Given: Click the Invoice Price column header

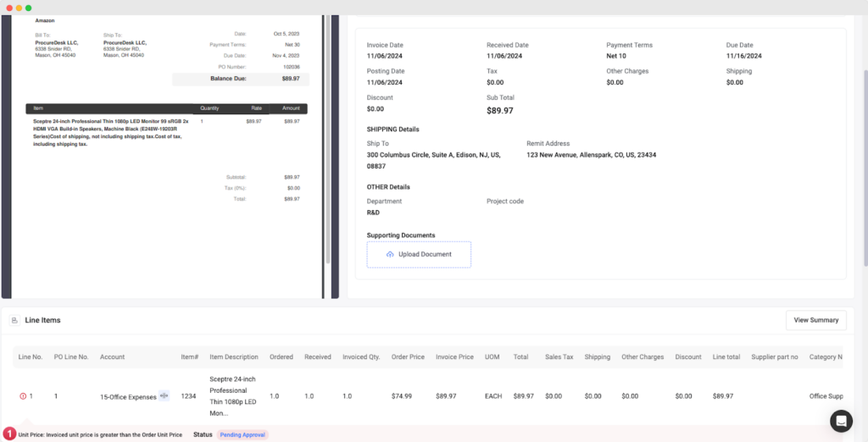Looking at the screenshot, I should [454, 356].
